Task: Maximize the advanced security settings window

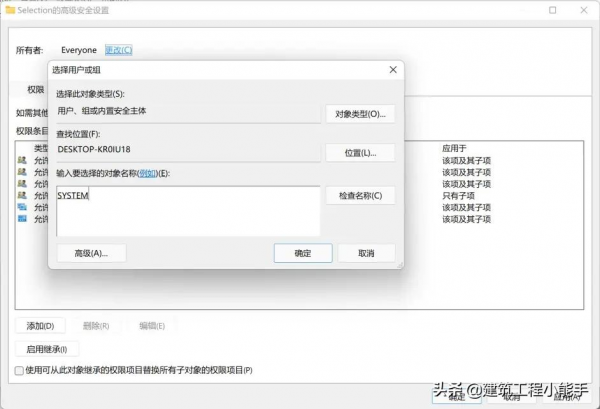Action: (x=553, y=10)
